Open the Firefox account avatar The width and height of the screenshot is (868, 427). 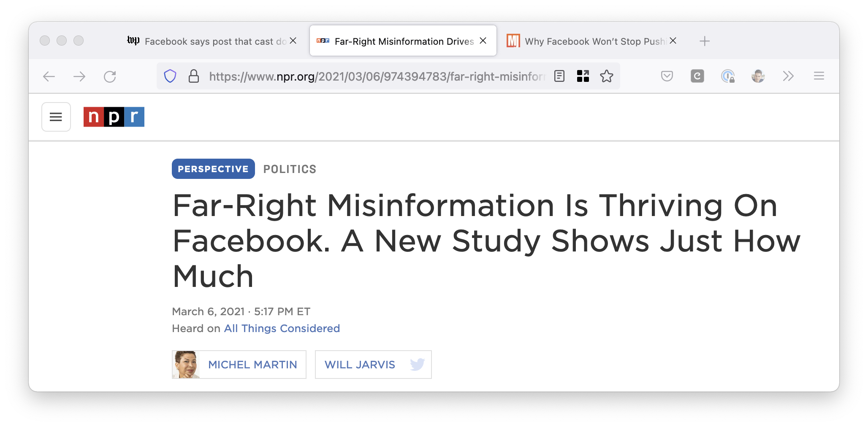pos(758,76)
